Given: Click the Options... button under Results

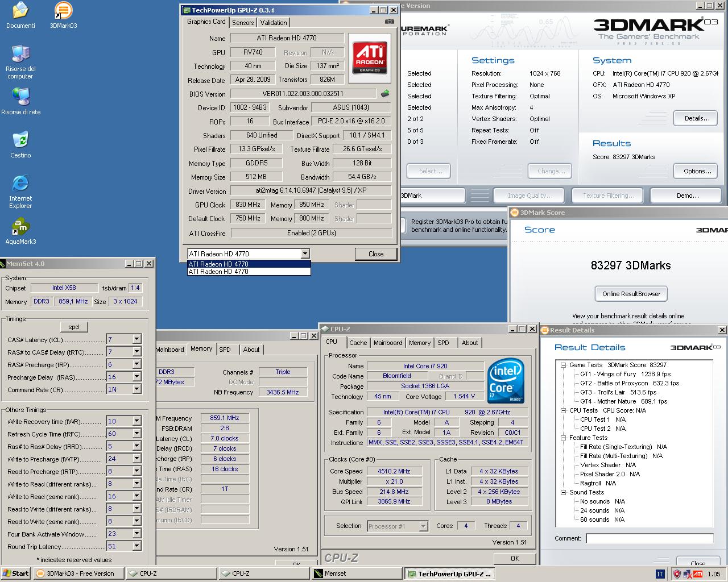Looking at the screenshot, I should (x=697, y=171).
